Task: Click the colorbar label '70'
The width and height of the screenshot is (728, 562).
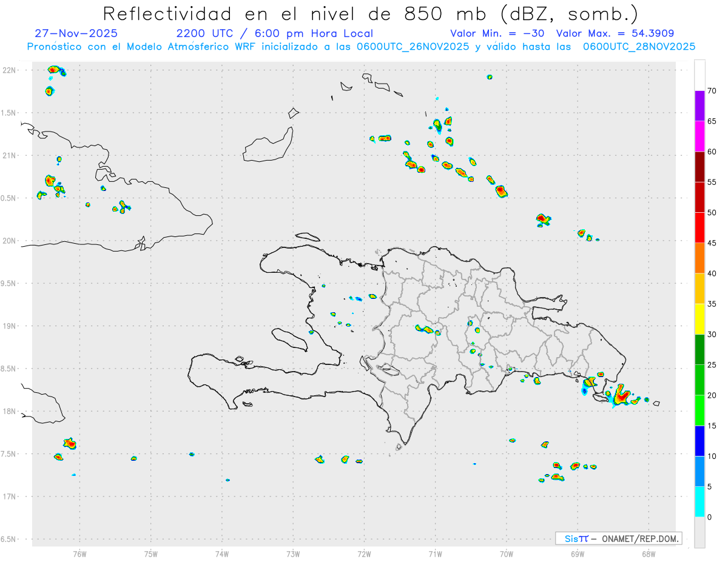Action: pyautogui.click(x=712, y=91)
